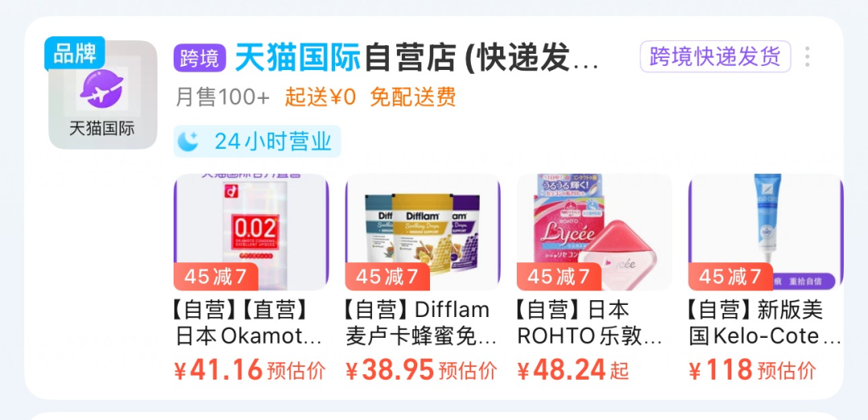Open the Tmall International store logo
Viewport: 868px width, 420px height.
[103, 95]
